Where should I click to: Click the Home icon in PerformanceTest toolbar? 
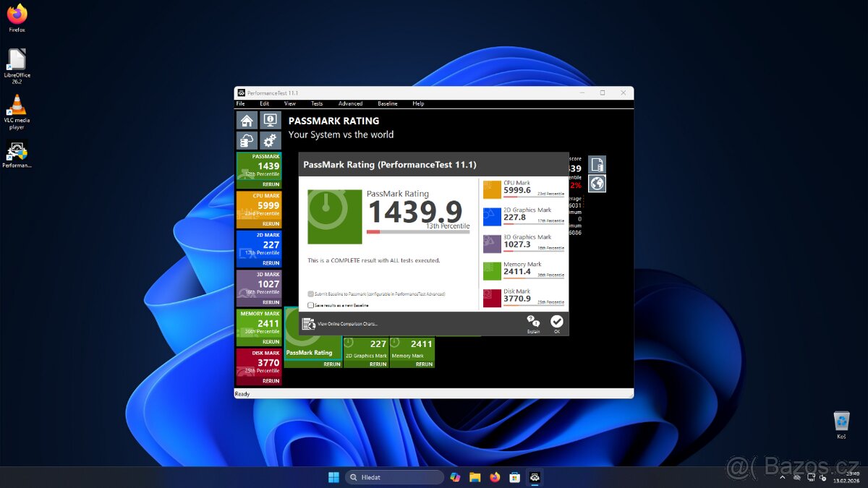pyautogui.click(x=246, y=120)
